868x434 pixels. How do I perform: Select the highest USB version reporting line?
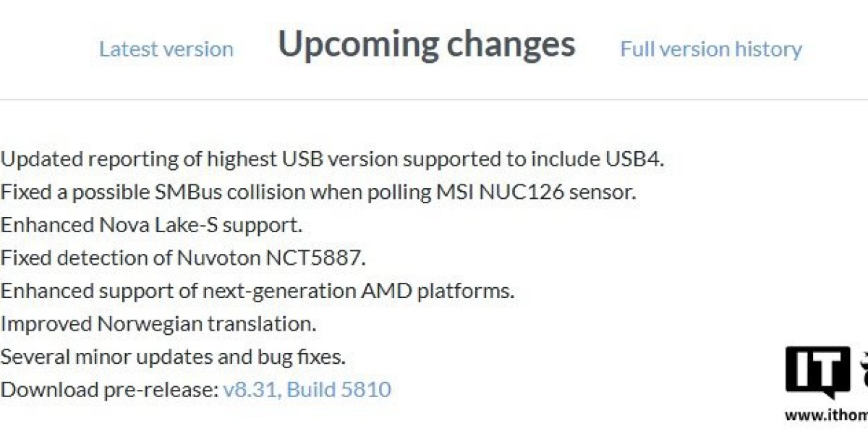tap(332, 159)
